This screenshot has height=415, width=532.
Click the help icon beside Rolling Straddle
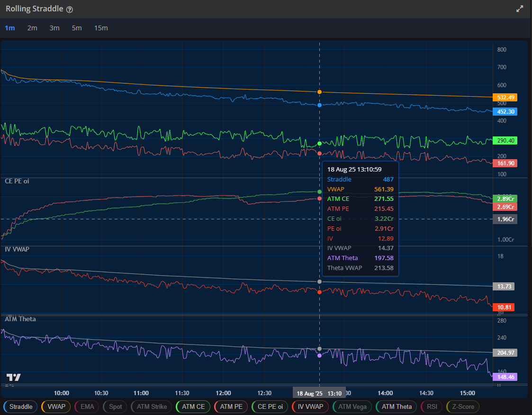coord(70,9)
